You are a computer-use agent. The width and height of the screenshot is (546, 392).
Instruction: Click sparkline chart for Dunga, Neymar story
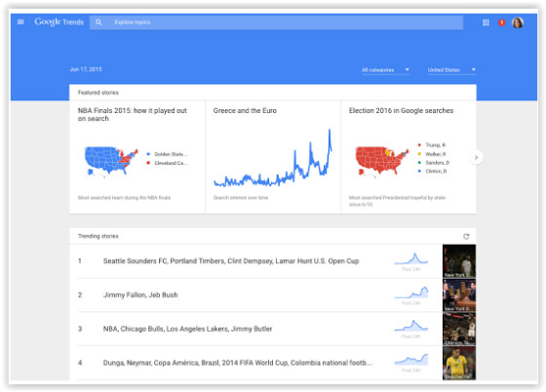click(410, 360)
